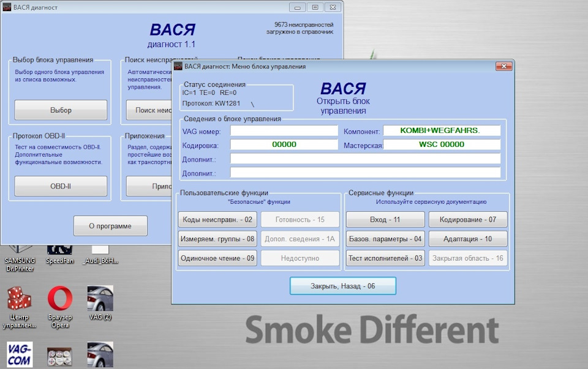Open the bottom silver car desktop icon

[x=100, y=354]
